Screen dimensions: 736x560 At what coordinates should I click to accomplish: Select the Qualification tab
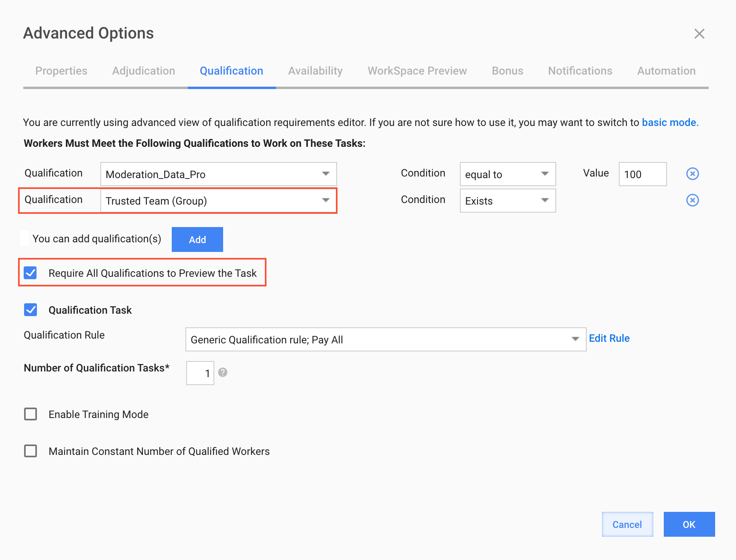click(x=232, y=71)
